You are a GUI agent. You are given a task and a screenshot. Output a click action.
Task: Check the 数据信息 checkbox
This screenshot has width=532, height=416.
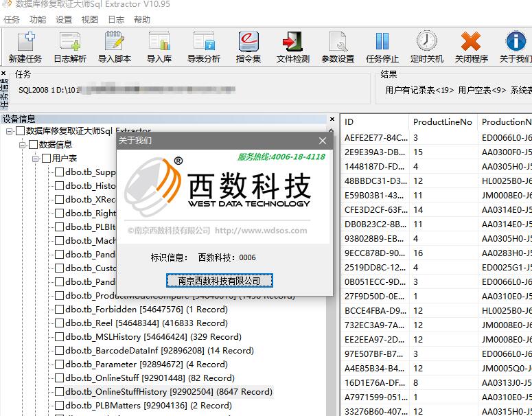click(x=33, y=145)
